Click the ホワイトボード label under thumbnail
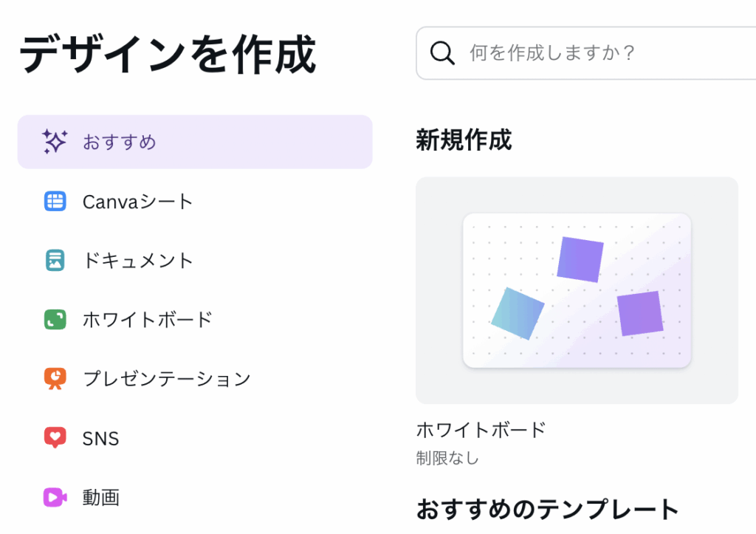 click(481, 429)
